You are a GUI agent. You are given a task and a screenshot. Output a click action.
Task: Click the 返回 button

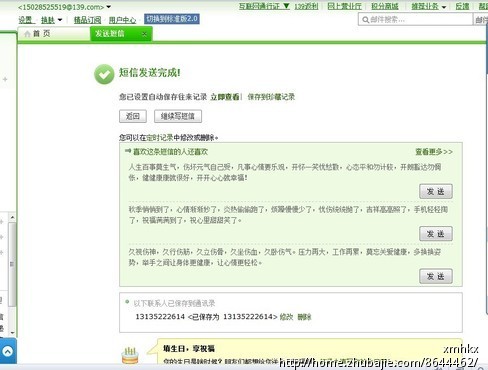(133, 116)
